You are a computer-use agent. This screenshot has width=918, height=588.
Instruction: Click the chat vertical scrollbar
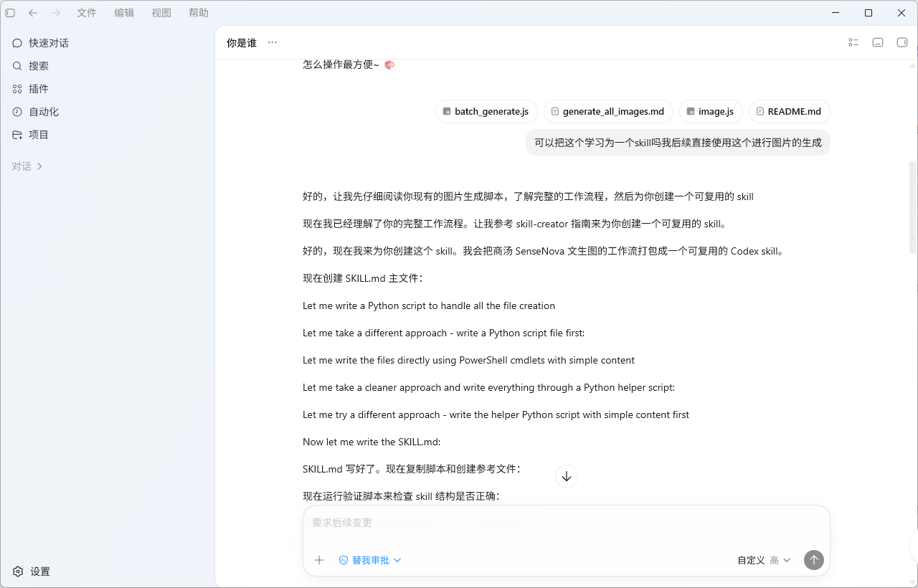(x=912, y=207)
